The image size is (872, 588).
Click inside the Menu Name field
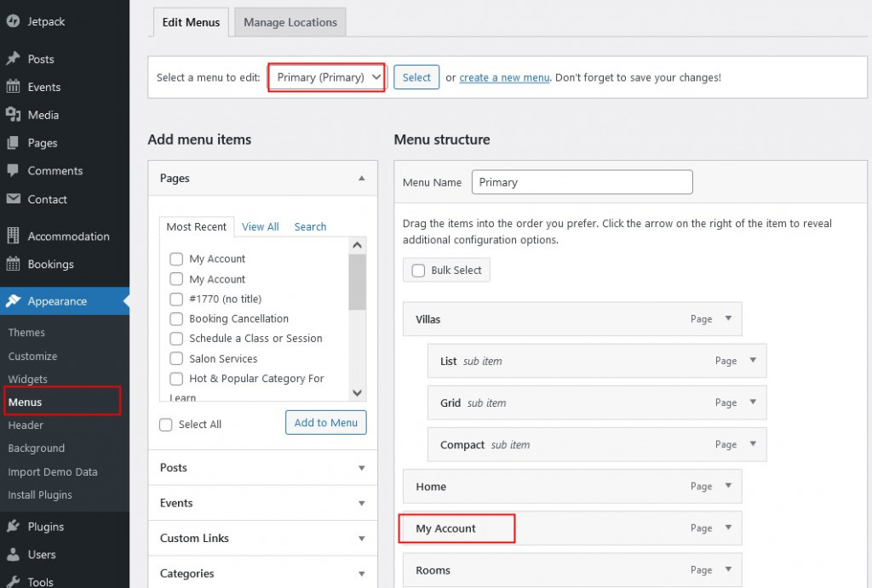(x=582, y=181)
